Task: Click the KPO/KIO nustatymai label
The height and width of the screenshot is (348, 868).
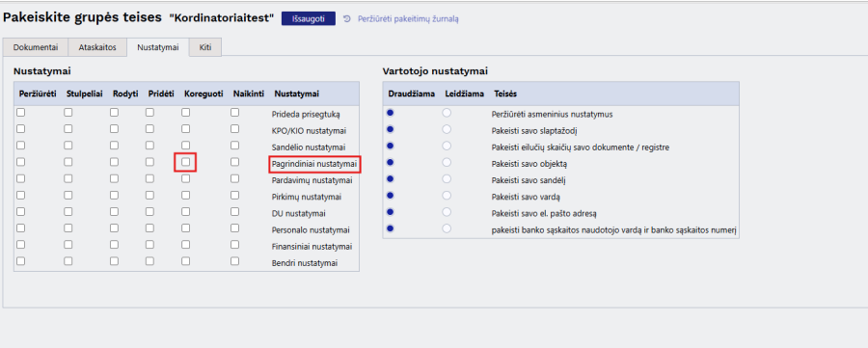Action: pyautogui.click(x=310, y=131)
